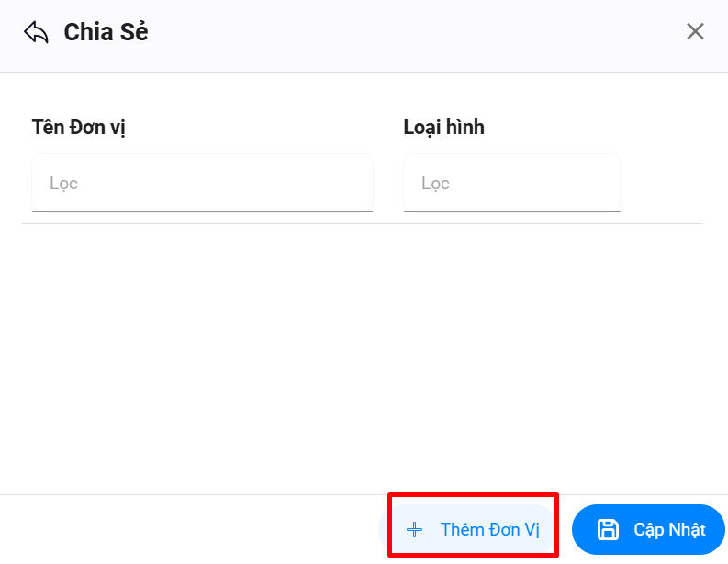Focus the Loại hình filter field

coord(511,184)
